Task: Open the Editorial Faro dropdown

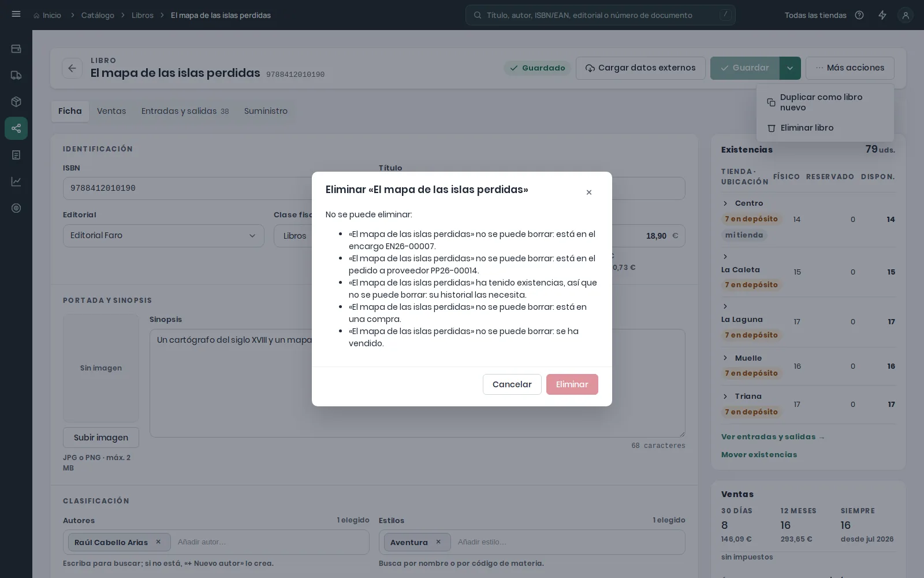Action: point(163,236)
